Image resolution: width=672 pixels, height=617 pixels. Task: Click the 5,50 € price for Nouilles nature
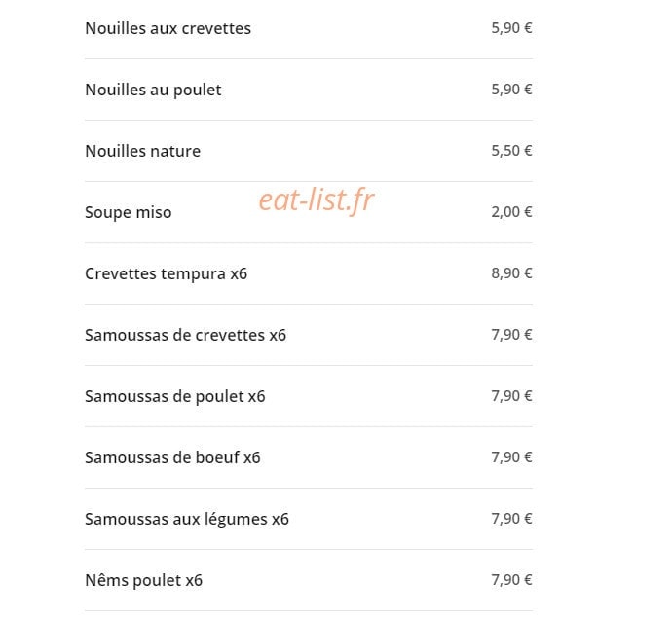click(511, 151)
